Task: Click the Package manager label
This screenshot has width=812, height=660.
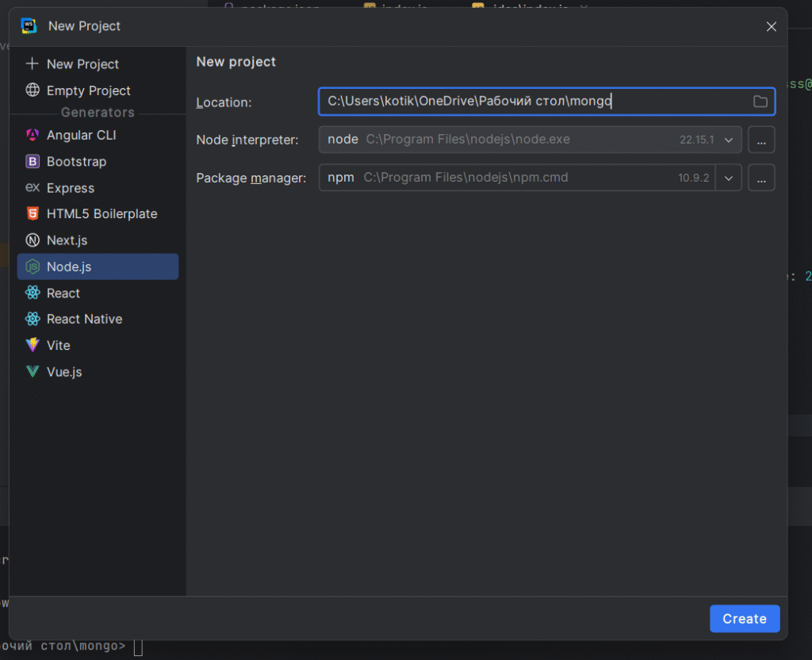Action: 251,178
